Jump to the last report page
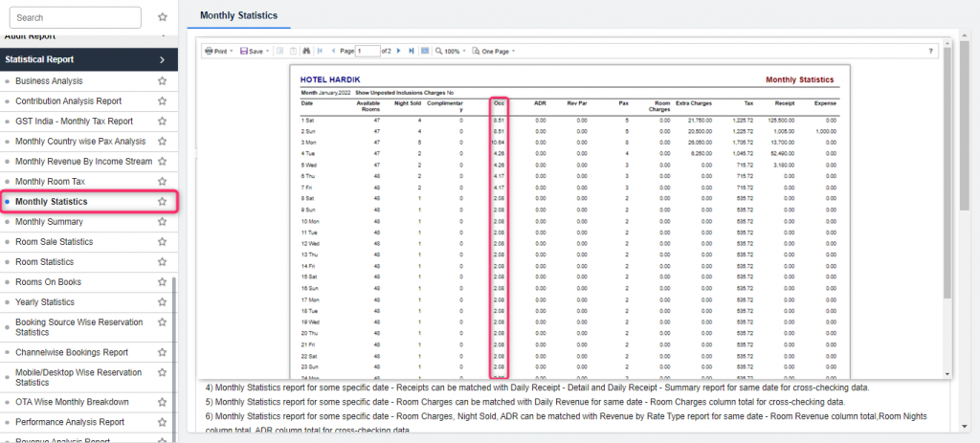 coord(412,52)
